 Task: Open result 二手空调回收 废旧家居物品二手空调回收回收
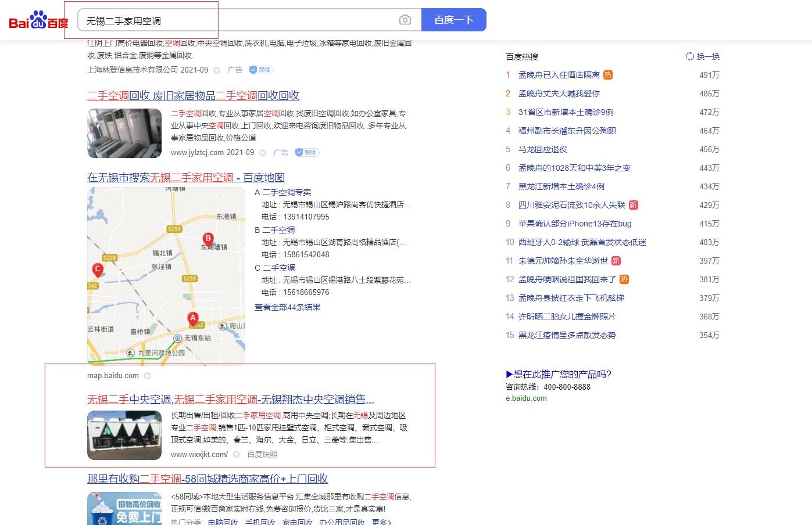point(193,95)
